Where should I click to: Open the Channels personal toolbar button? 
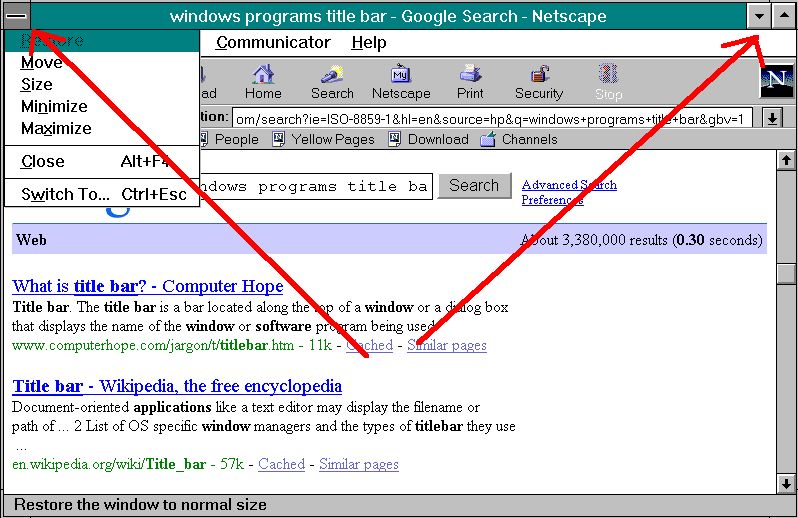(519, 139)
